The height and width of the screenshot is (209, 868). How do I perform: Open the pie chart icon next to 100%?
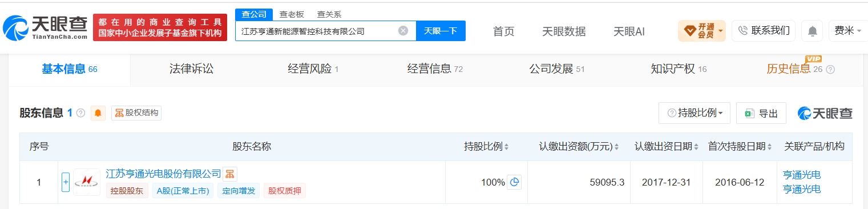click(514, 183)
